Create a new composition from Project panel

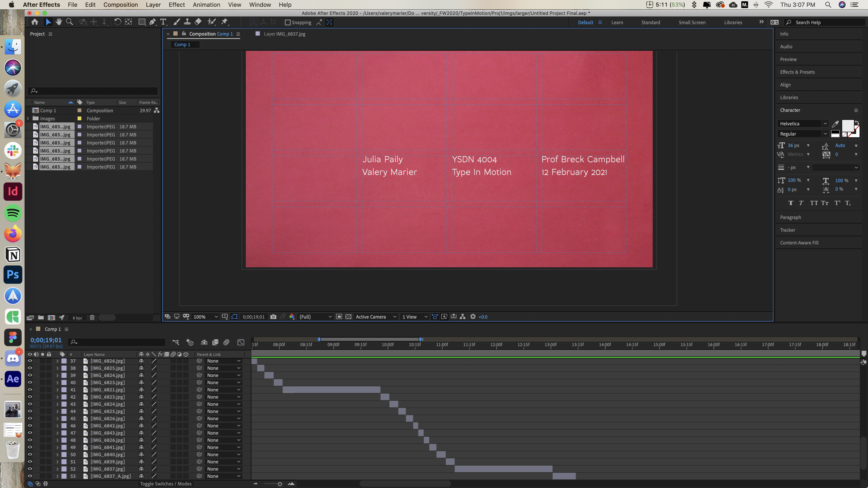pos(51,317)
